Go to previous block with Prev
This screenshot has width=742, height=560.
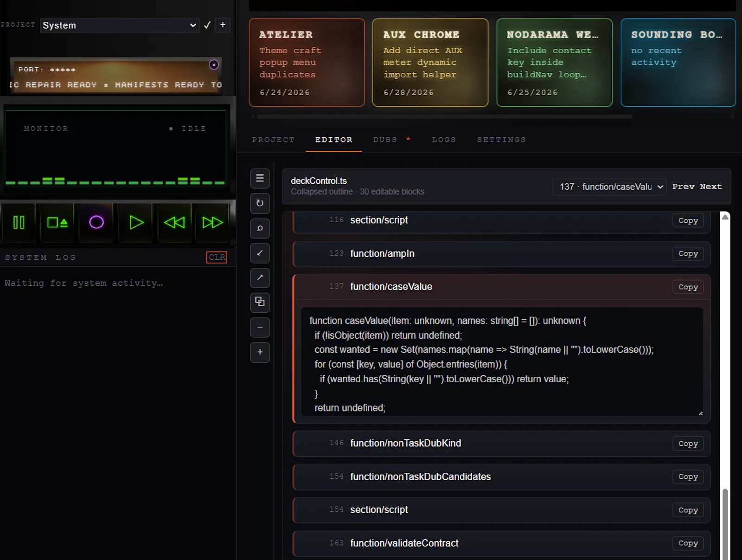[683, 187]
